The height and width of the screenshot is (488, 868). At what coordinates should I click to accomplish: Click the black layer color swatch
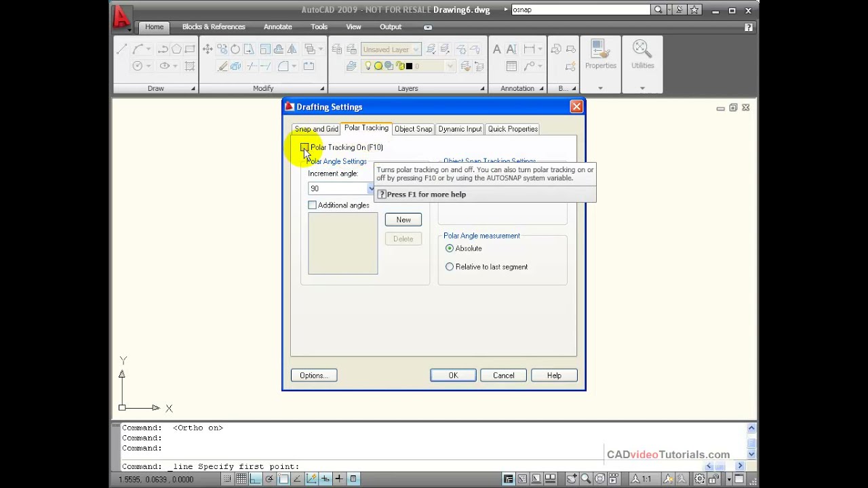[x=409, y=66]
